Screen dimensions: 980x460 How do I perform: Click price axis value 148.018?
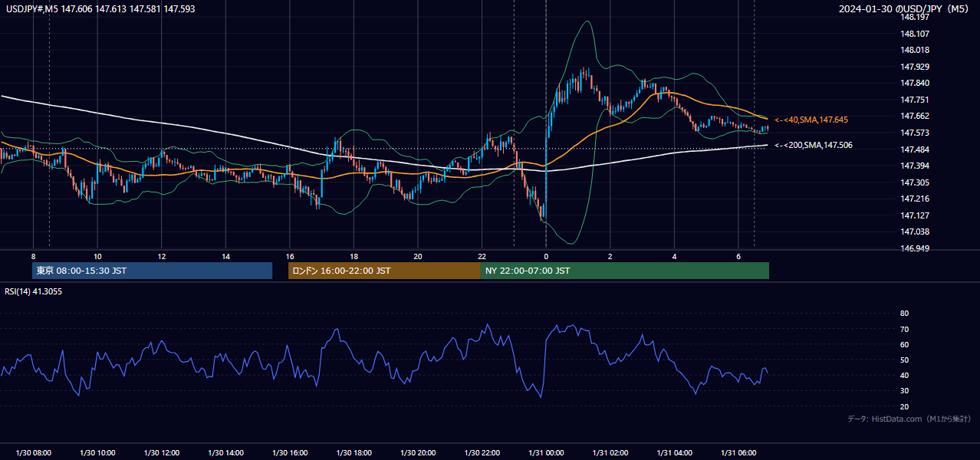pyautogui.click(x=916, y=50)
